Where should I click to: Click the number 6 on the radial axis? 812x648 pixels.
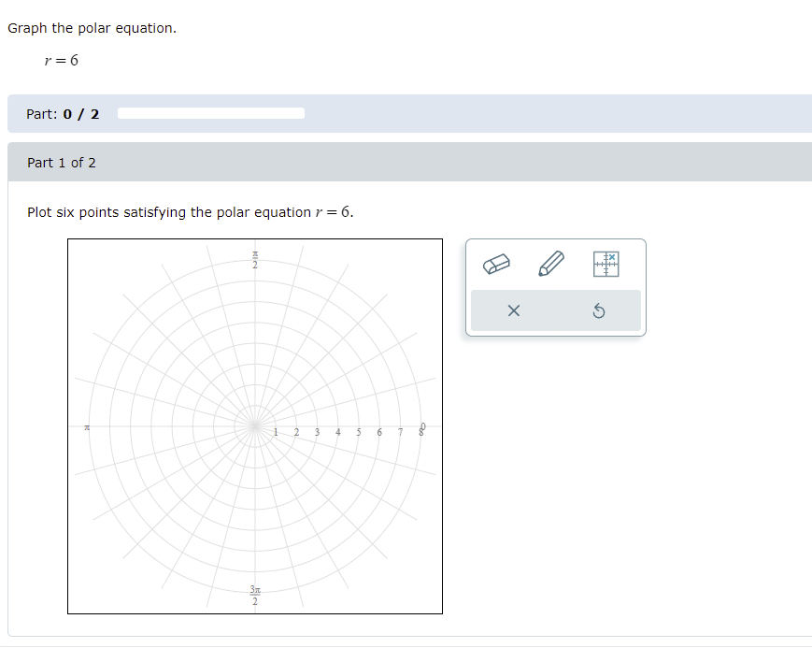[379, 433]
